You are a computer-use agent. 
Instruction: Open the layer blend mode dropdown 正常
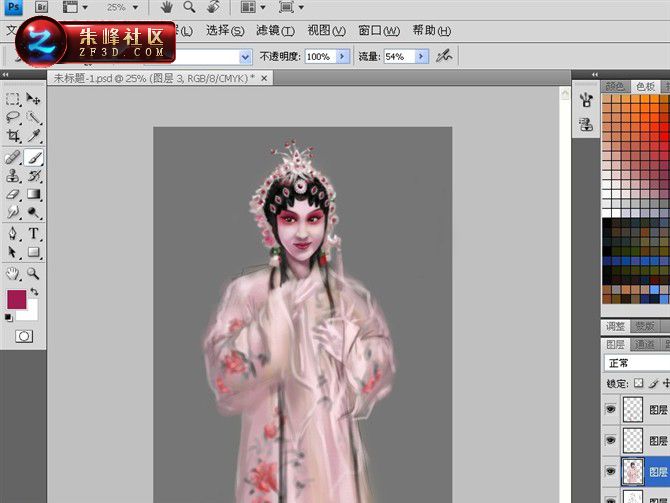pos(637,363)
